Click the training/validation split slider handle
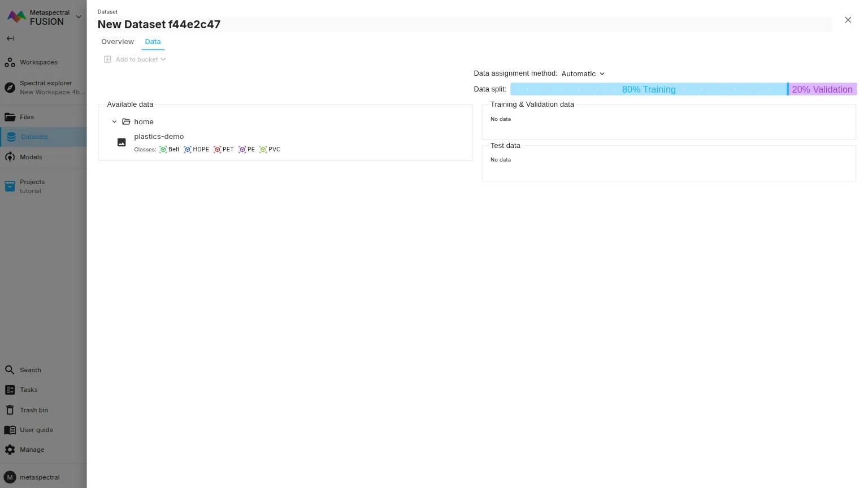868x488 pixels. tap(787, 89)
